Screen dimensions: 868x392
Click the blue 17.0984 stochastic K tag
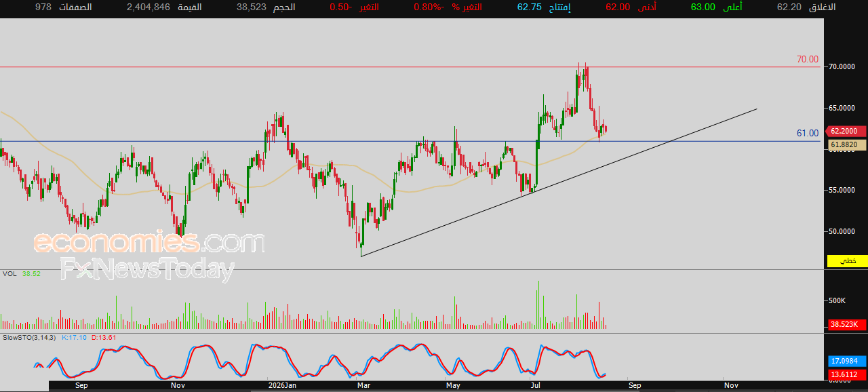[x=847, y=361]
